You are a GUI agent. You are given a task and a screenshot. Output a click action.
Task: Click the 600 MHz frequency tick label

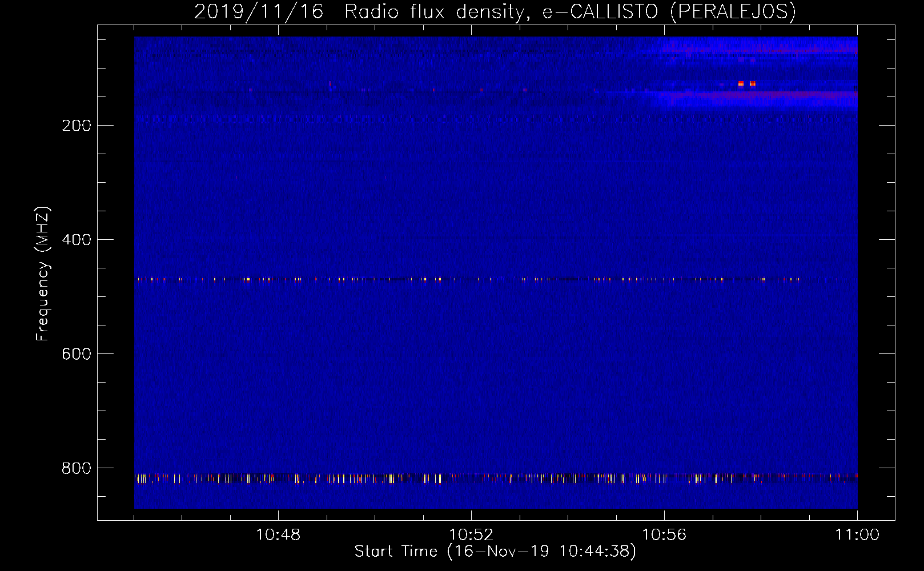(x=77, y=354)
